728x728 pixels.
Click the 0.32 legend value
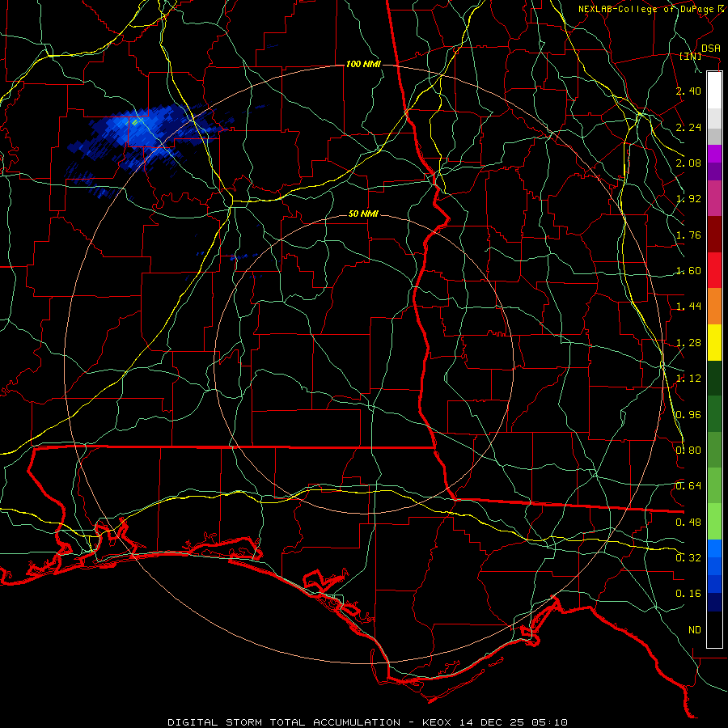(688, 558)
